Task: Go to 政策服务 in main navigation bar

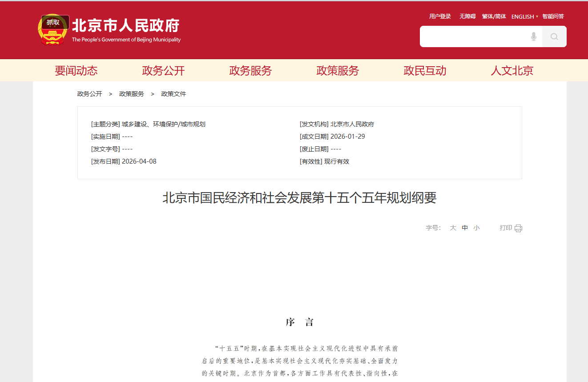Action: coord(338,71)
